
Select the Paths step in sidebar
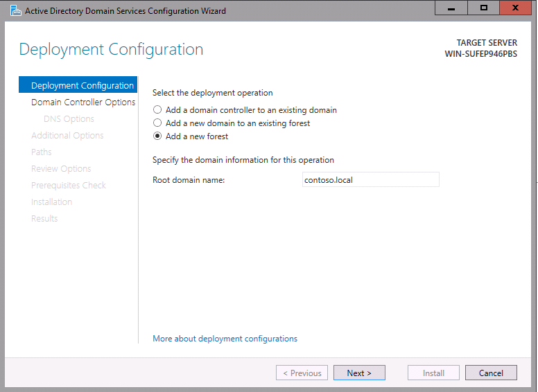[x=41, y=152]
